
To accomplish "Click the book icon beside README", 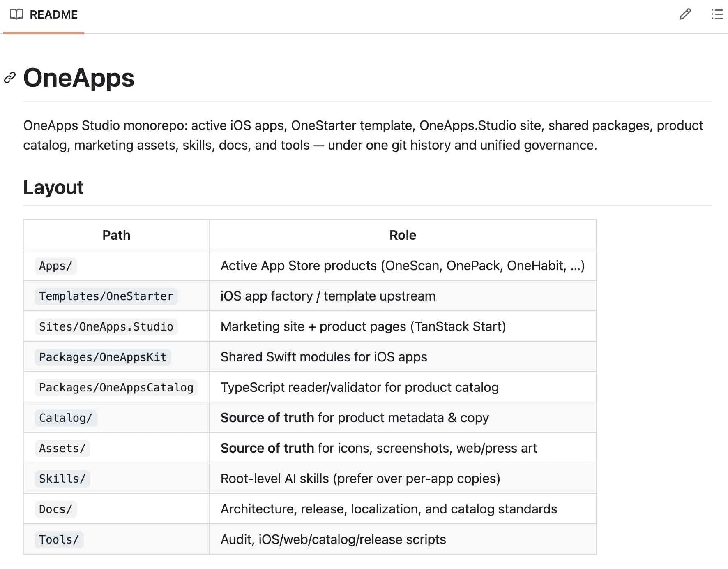I will coord(16,14).
